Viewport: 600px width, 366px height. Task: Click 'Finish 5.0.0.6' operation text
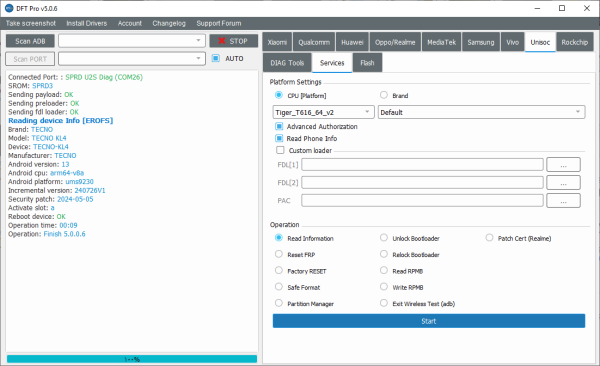[64, 234]
